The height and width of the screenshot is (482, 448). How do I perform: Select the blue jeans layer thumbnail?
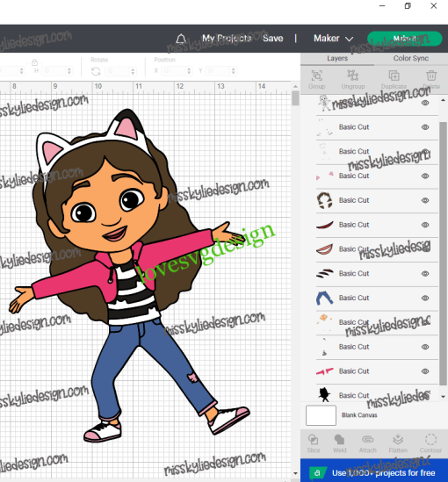pos(325,299)
